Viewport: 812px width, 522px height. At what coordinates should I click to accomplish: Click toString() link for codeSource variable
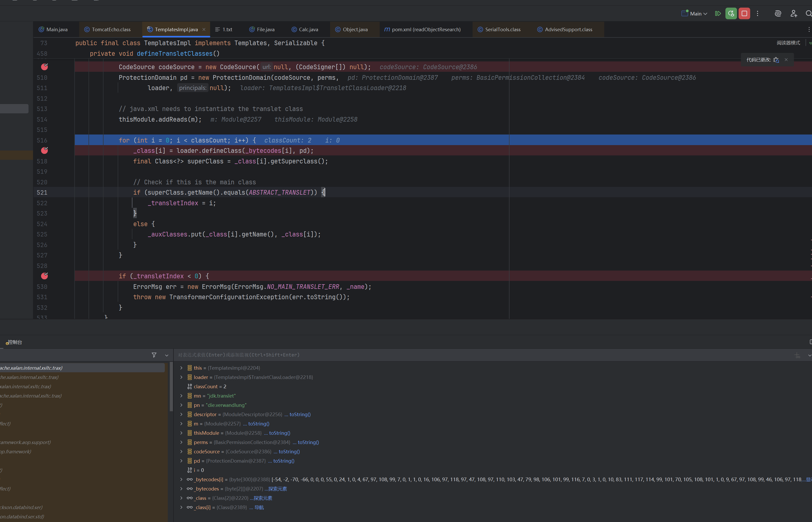coord(289,452)
